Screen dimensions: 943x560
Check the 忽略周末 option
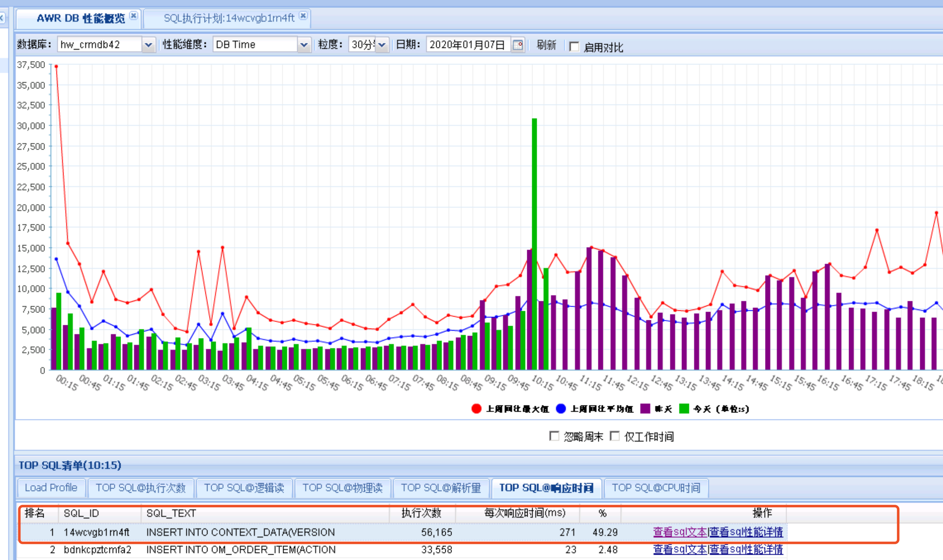pos(554,436)
